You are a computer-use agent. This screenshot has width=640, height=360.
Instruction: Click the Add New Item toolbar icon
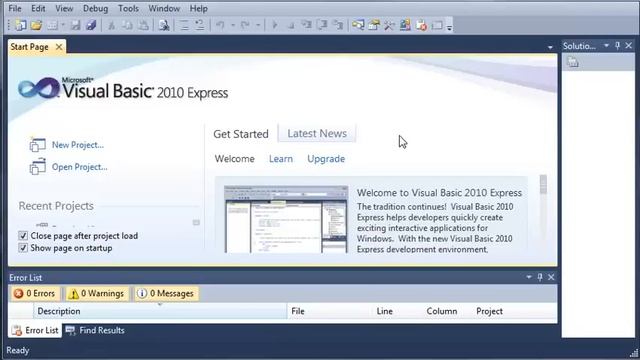(x=52, y=25)
